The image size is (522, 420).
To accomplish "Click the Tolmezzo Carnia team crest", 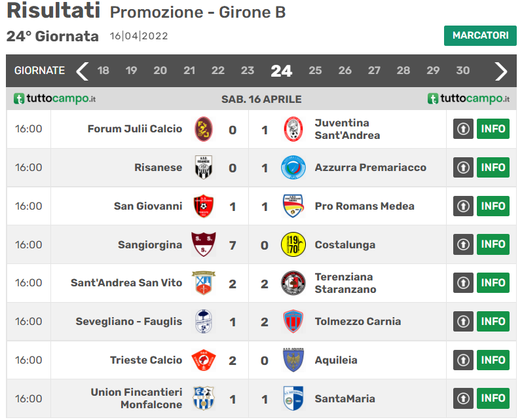I will (293, 322).
